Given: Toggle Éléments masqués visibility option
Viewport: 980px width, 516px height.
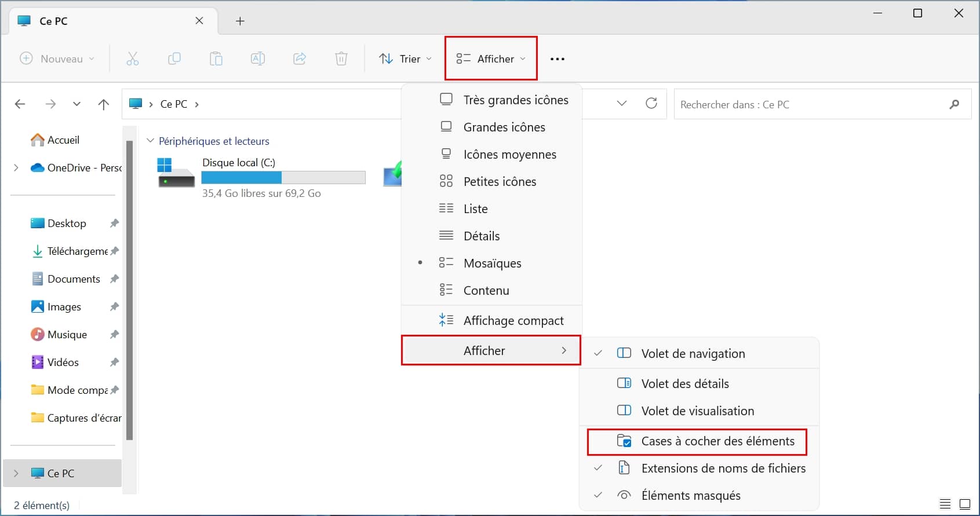Looking at the screenshot, I should pyautogui.click(x=690, y=496).
